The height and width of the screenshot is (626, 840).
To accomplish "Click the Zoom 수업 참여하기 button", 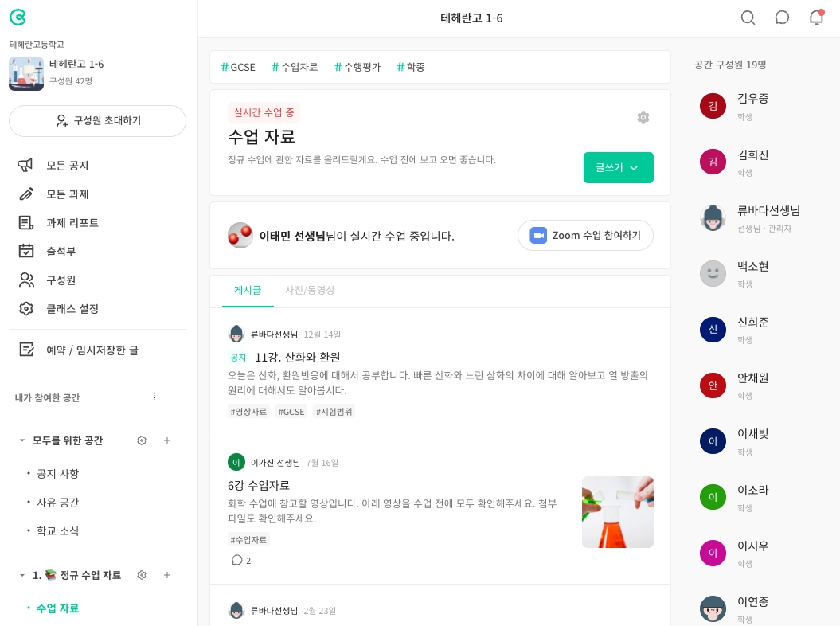I will 585,235.
